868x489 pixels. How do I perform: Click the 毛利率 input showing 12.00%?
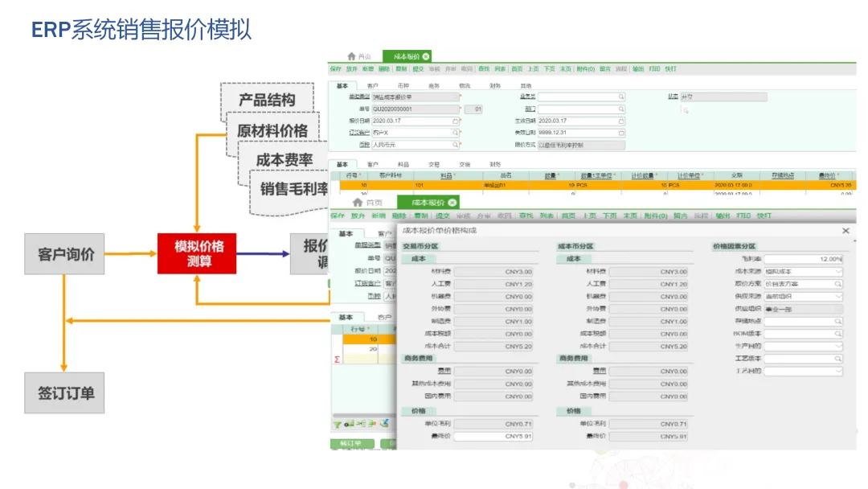point(803,259)
